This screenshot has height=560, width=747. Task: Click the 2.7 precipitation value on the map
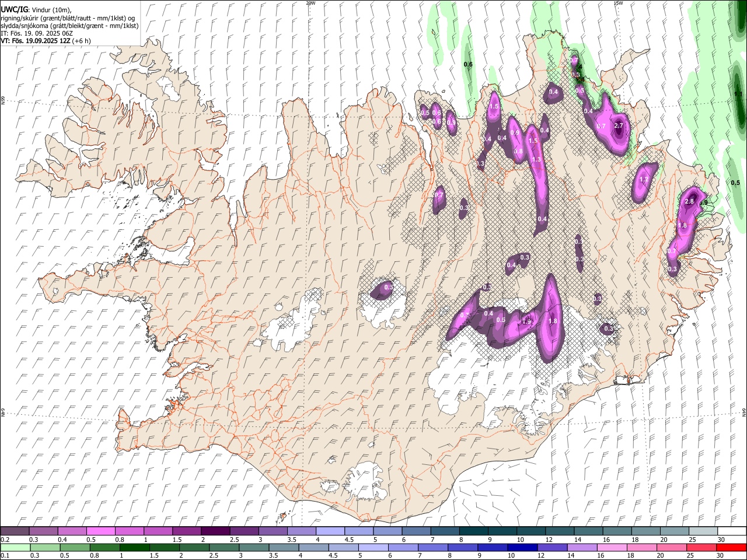click(x=619, y=126)
